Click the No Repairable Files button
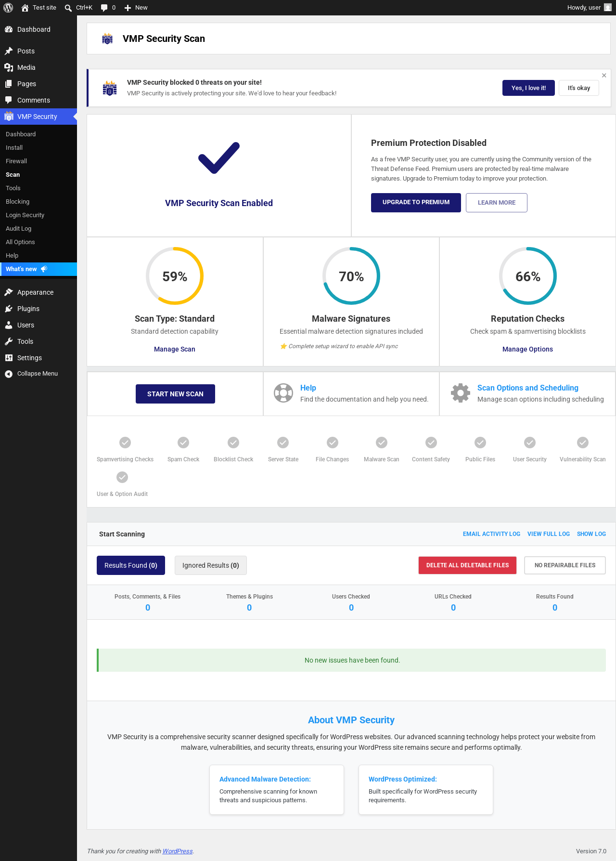Viewport: 616px width, 861px height. tap(565, 565)
